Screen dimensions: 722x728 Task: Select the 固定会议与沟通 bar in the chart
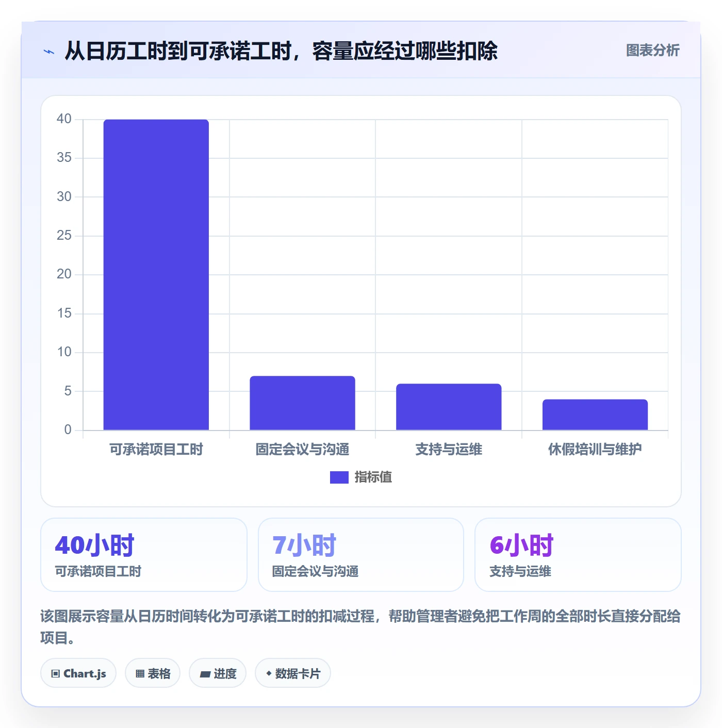303,403
